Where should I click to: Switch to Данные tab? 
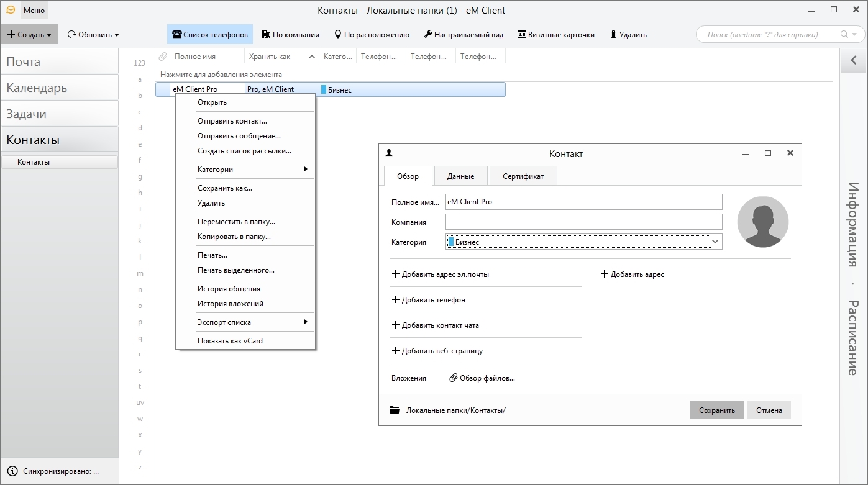click(x=460, y=176)
